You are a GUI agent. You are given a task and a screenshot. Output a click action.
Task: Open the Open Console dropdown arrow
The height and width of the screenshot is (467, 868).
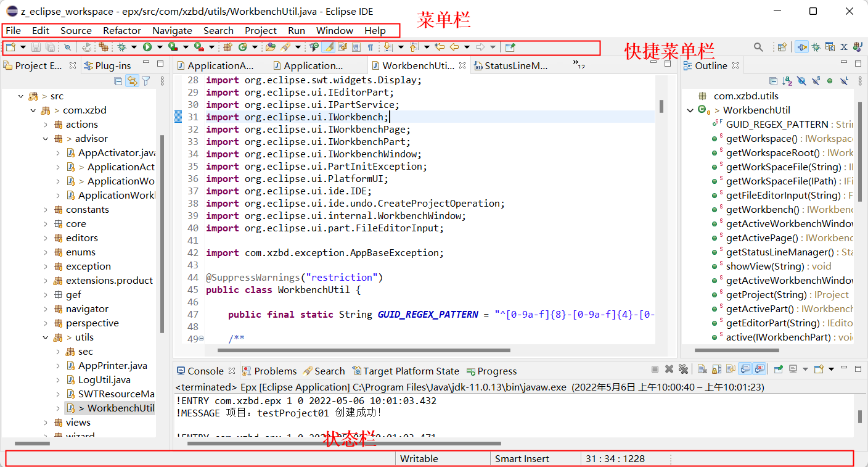click(x=831, y=370)
